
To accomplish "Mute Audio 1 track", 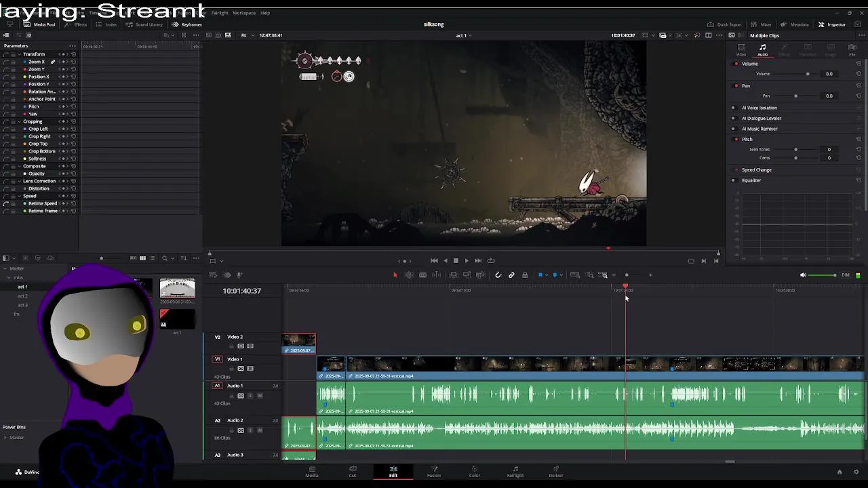I will (x=260, y=396).
